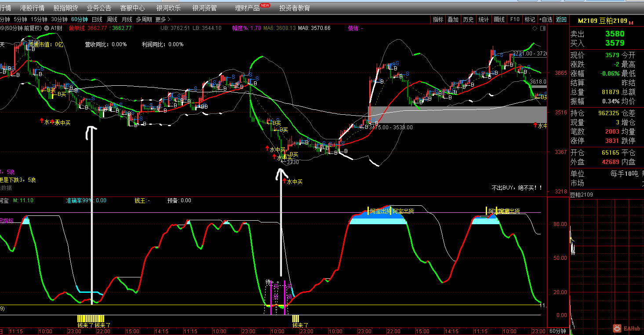Expand the 更多 periods list
644x335 pixels.
163,19
